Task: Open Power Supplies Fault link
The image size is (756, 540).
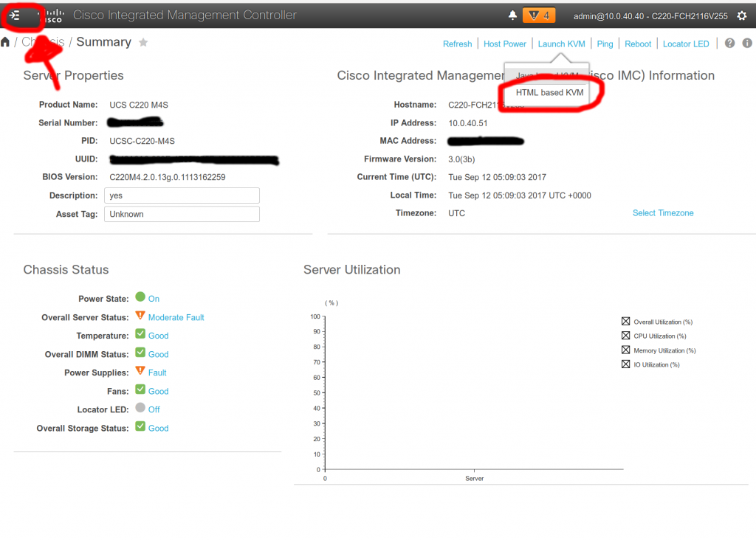Action: click(157, 373)
